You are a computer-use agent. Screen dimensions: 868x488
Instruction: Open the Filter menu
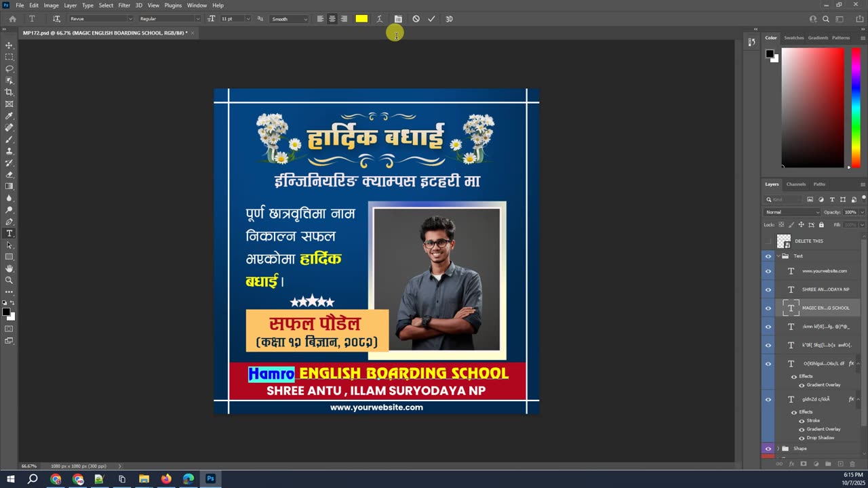124,5
